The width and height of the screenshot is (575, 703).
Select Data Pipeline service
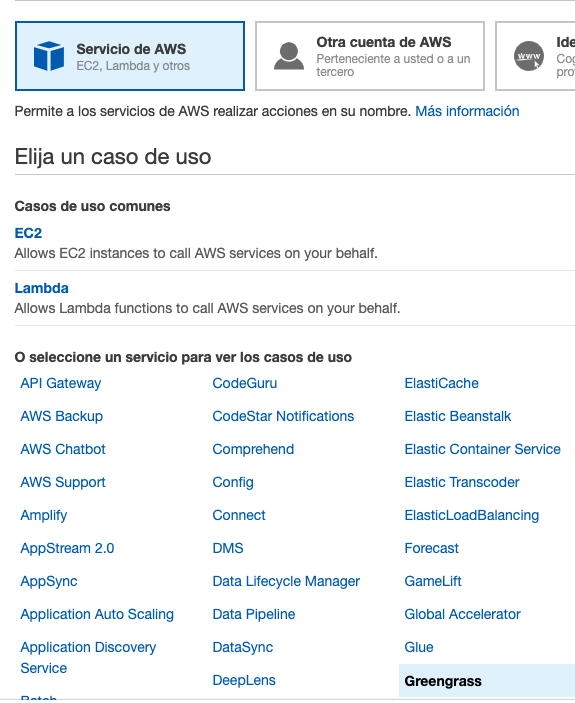click(x=254, y=614)
